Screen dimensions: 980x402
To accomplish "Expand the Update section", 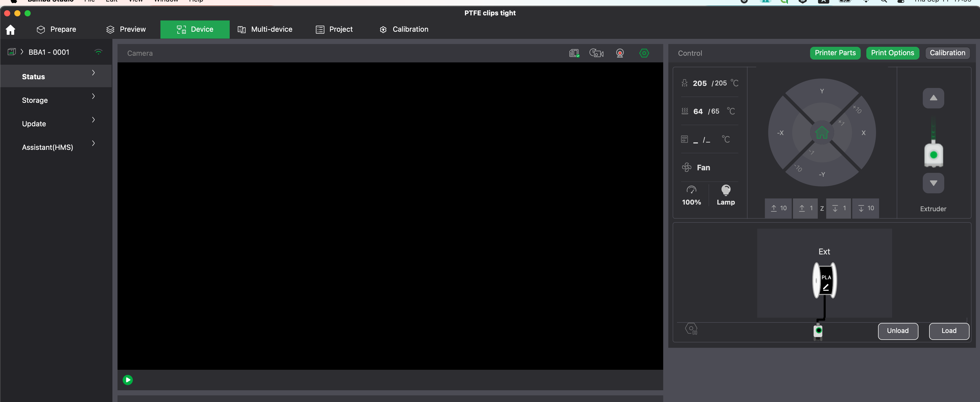I will 55,123.
